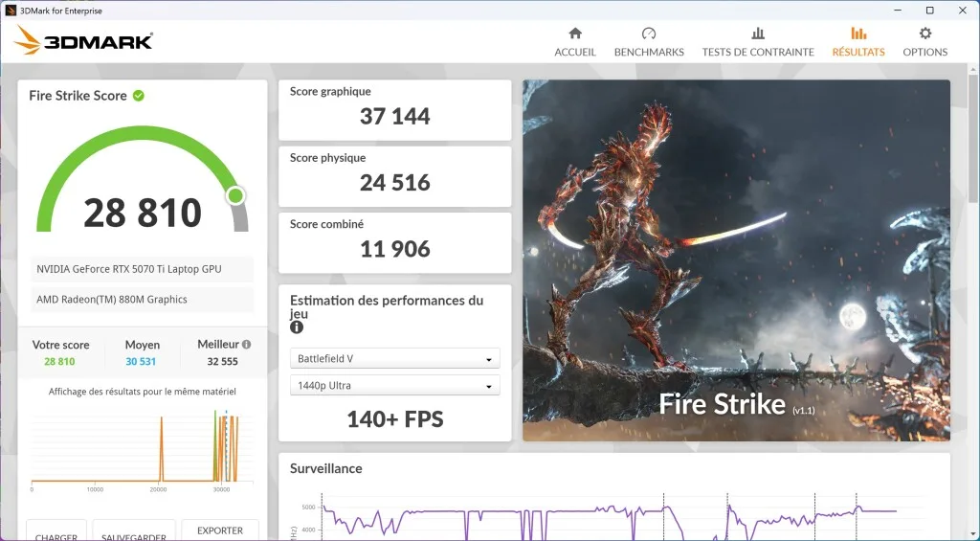Click the 3DMark logo

pyautogui.click(x=83, y=40)
